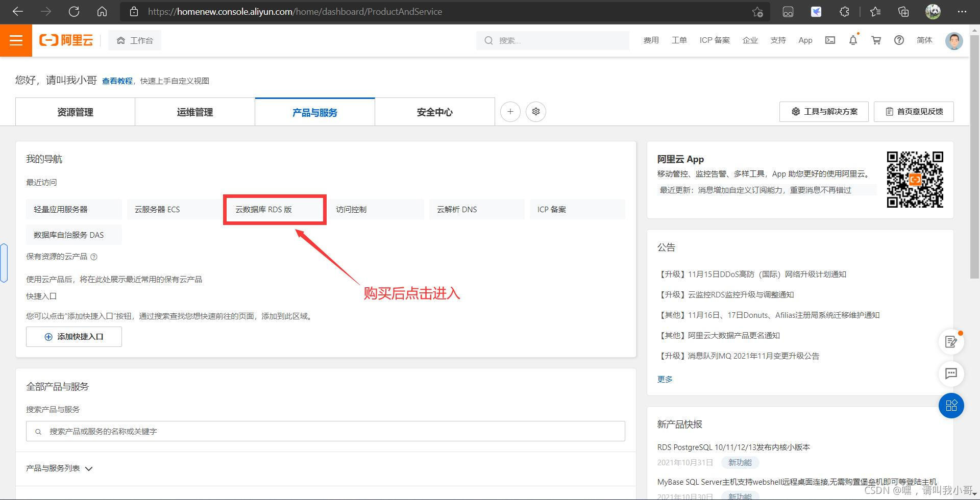980x500 pixels.
Task: Open 简体 language dropdown
Action: click(x=924, y=40)
